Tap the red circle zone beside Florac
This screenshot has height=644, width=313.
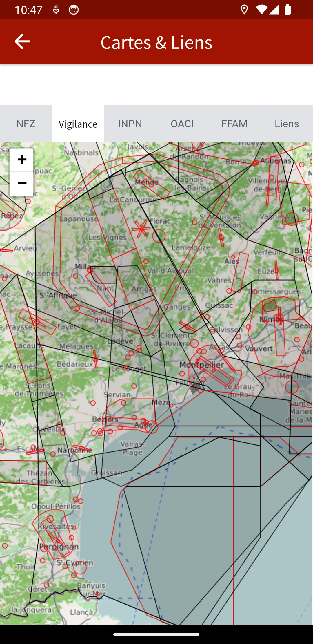159,236
